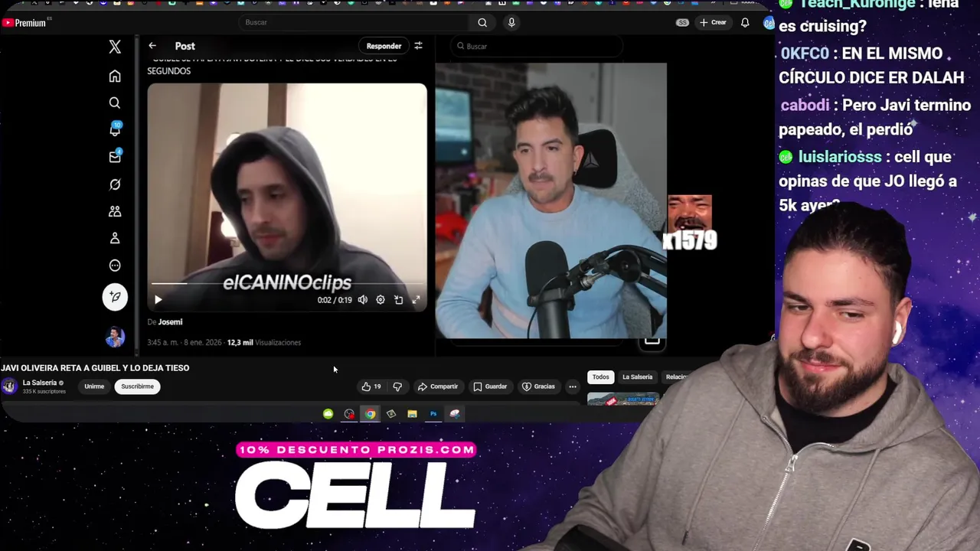The width and height of the screenshot is (980, 551).
Task: Open the X Explore magnifier in the sidebar
Action: pyautogui.click(x=115, y=103)
